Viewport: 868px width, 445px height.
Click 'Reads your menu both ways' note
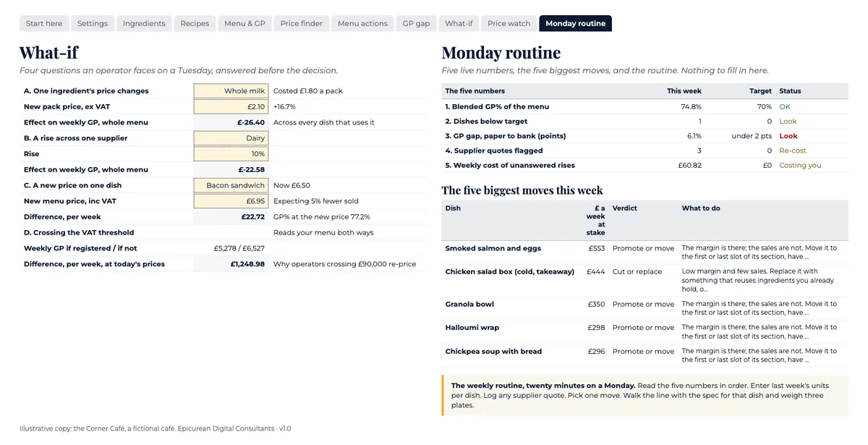pos(323,232)
